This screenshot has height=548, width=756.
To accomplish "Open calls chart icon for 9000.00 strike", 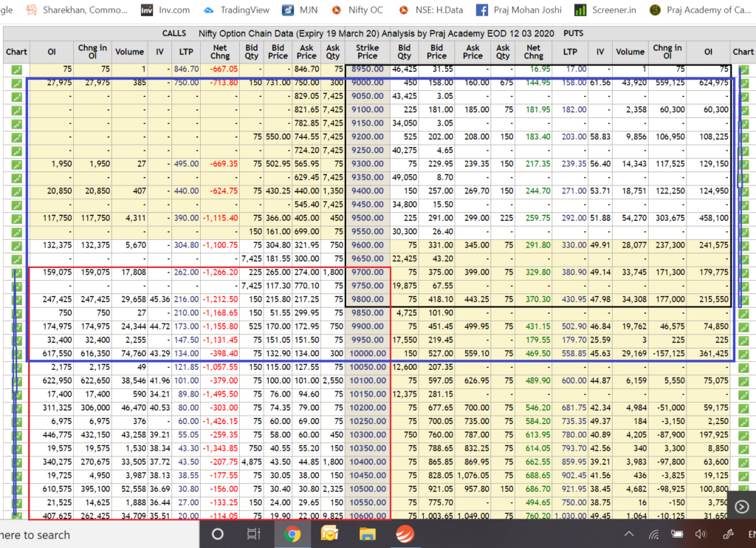I will pyautogui.click(x=16, y=83).
